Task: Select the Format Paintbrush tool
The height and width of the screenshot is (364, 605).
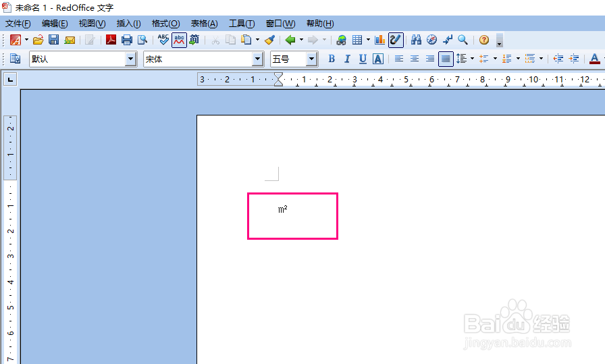Action: (270, 40)
